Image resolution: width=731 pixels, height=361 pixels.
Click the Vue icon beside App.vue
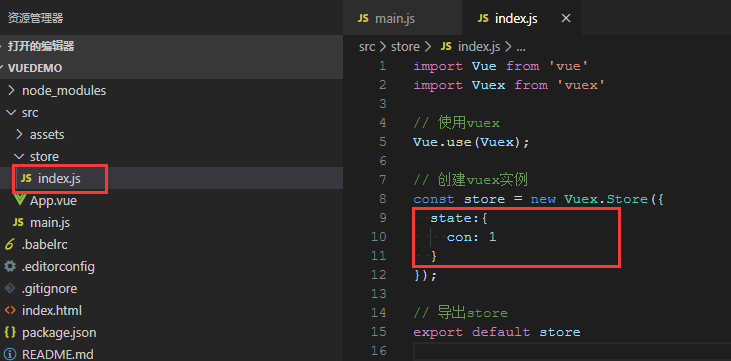tap(20, 201)
